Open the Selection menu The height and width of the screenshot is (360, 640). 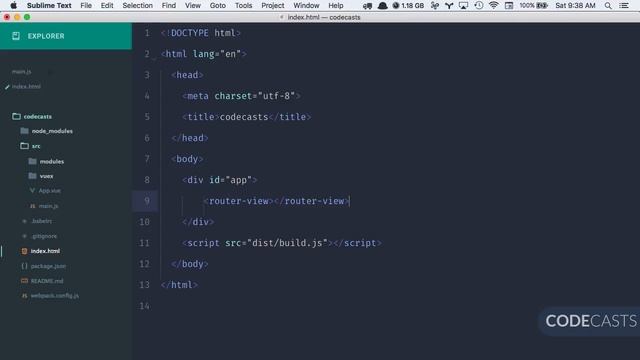(138, 5)
